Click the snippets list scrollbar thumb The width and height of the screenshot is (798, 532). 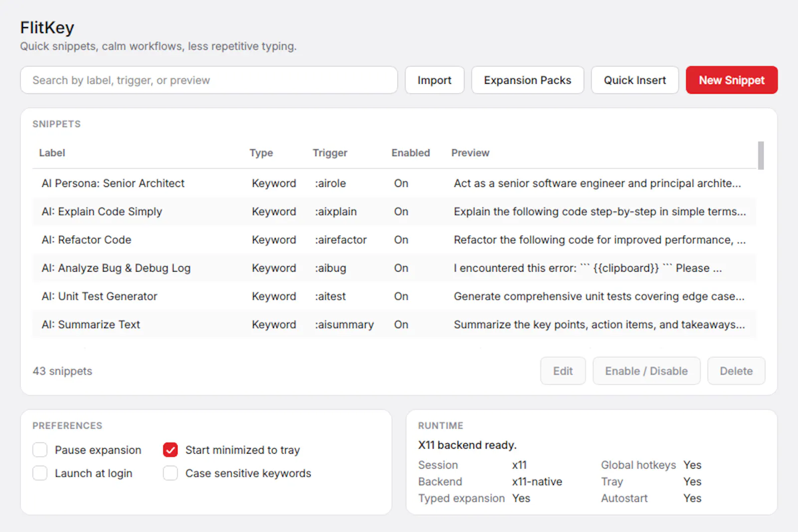(x=761, y=156)
